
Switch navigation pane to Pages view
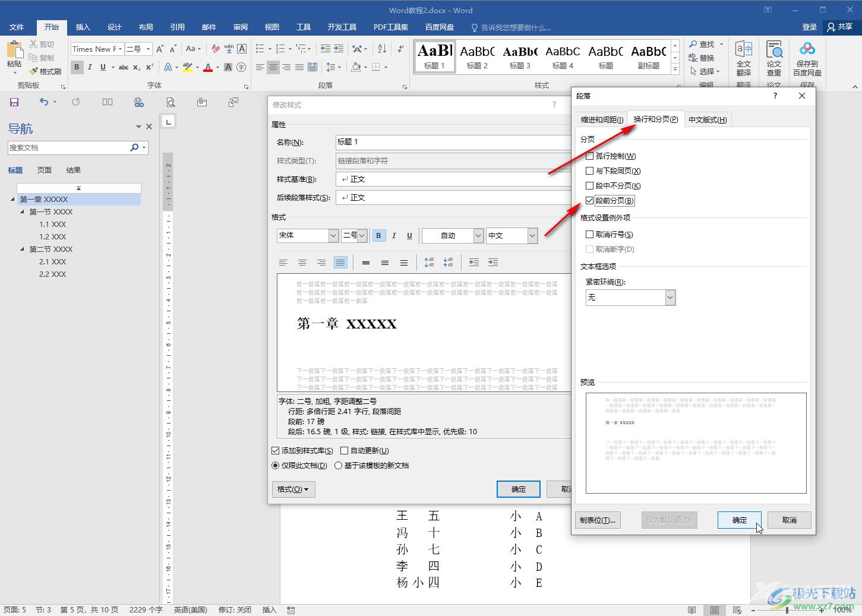pyautogui.click(x=45, y=170)
